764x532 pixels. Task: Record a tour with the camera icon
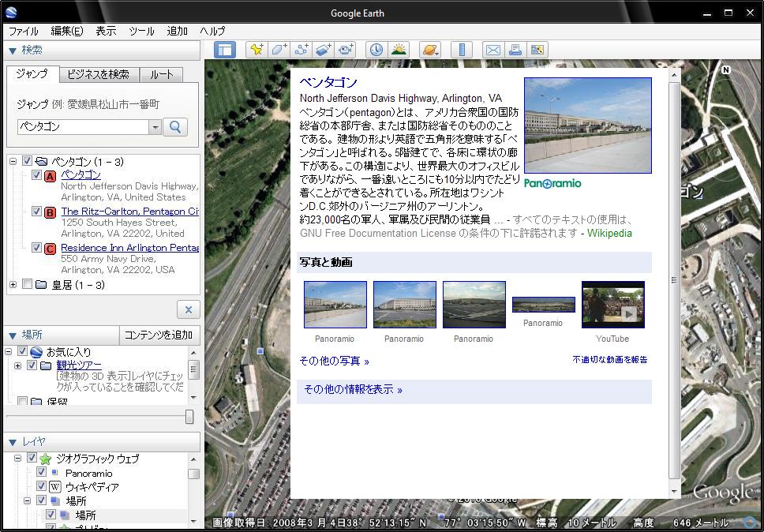346,50
